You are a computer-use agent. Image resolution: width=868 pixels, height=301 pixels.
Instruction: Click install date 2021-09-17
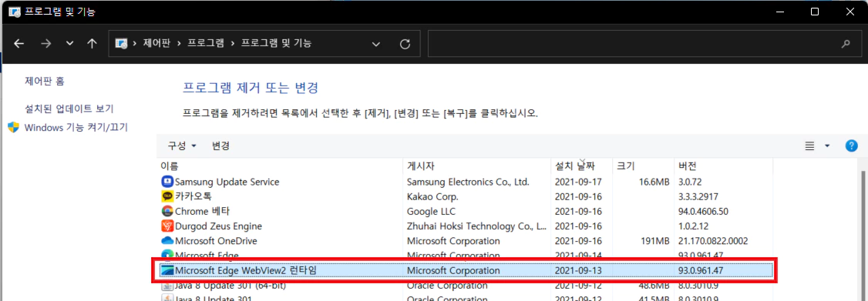click(578, 182)
